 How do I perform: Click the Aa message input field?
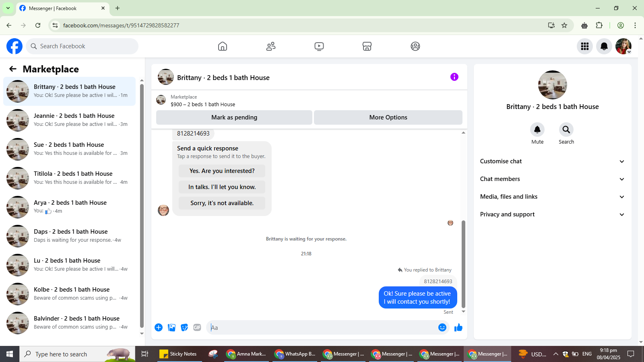tap(322, 327)
